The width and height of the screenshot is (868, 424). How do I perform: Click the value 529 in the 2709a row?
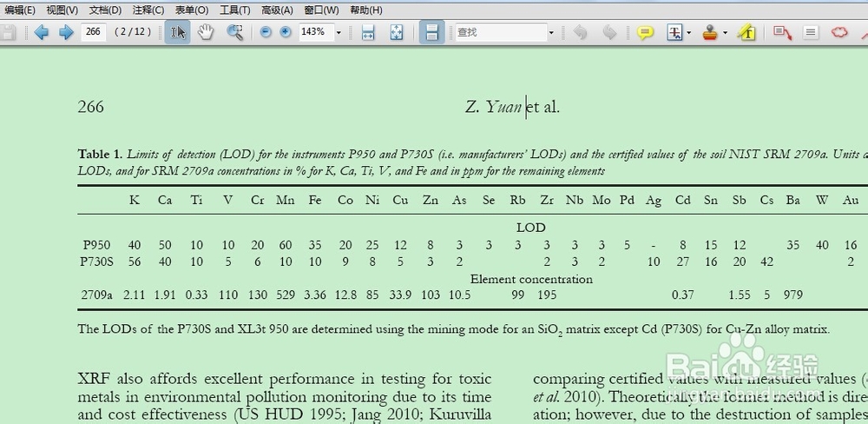286,295
